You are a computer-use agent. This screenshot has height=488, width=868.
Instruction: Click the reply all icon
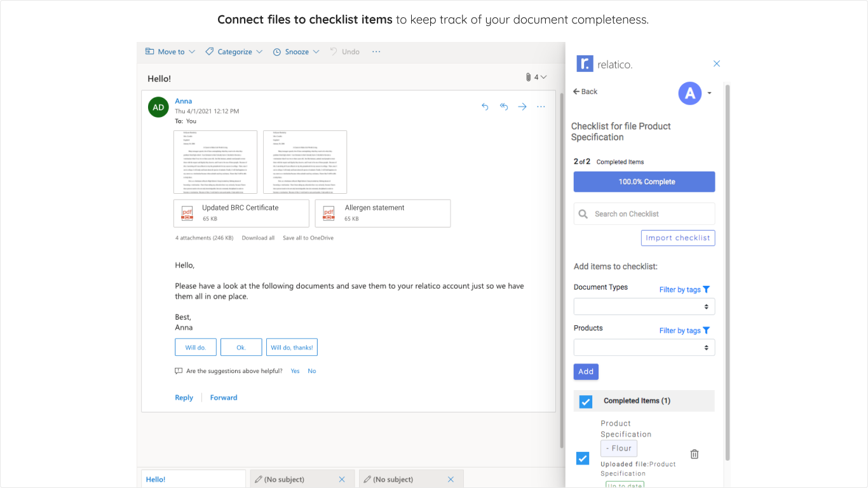(504, 107)
